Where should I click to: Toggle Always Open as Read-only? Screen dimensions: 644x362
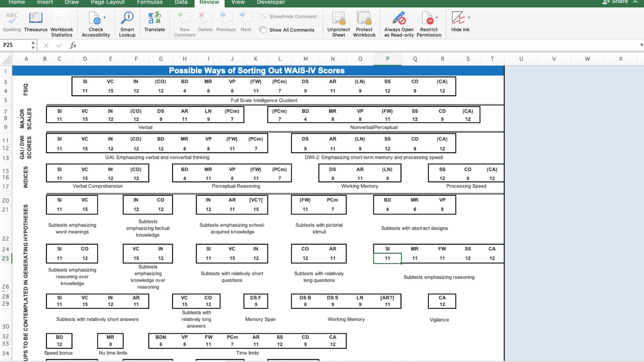[399, 24]
